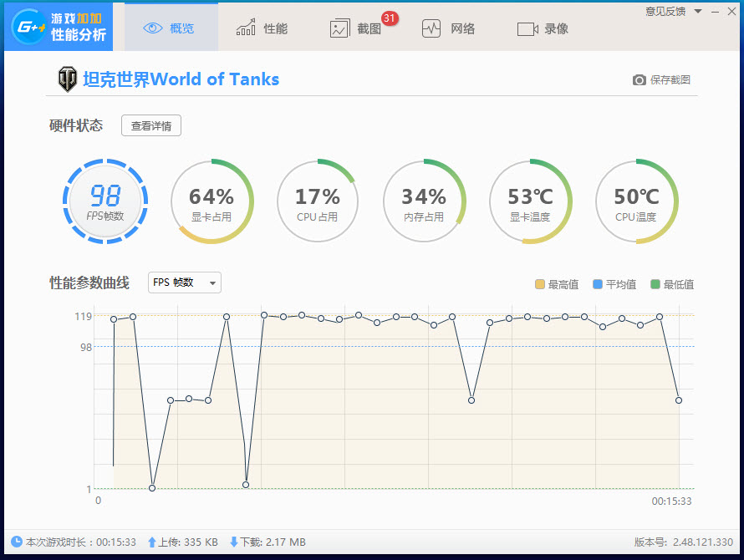744x560 pixels.
Task: Click the 硬件状态 section heading
Action: point(76,125)
